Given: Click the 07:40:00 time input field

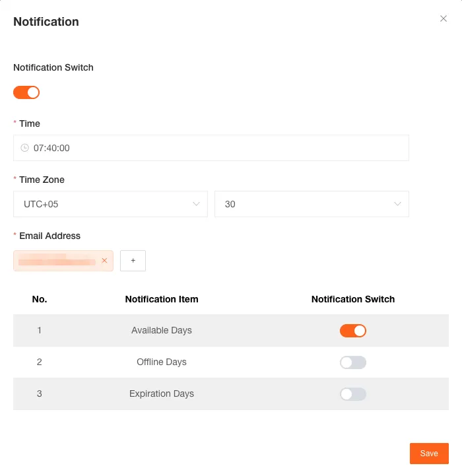Looking at the screenshot, I should (x=211, y=148).
